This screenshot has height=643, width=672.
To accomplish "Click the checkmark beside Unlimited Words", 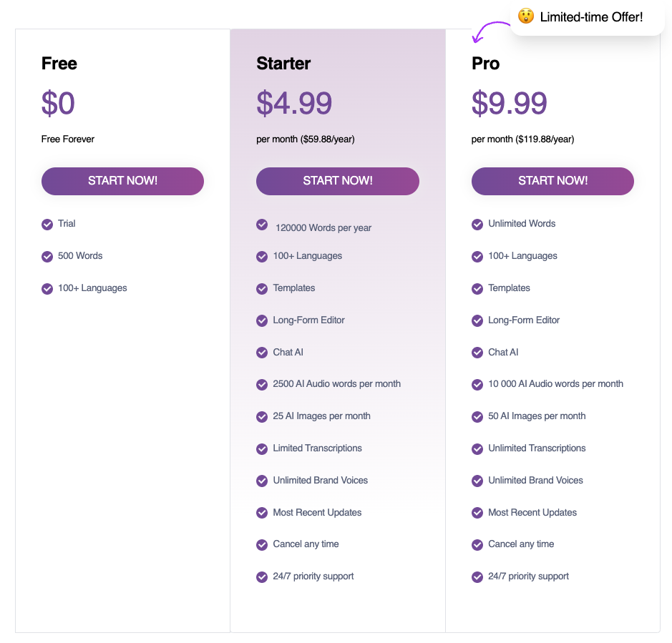I will tap(477, 225).
